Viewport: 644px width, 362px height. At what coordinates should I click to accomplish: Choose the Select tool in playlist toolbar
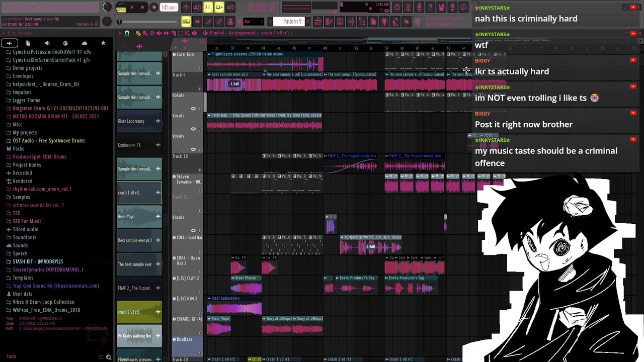point(180,33)
